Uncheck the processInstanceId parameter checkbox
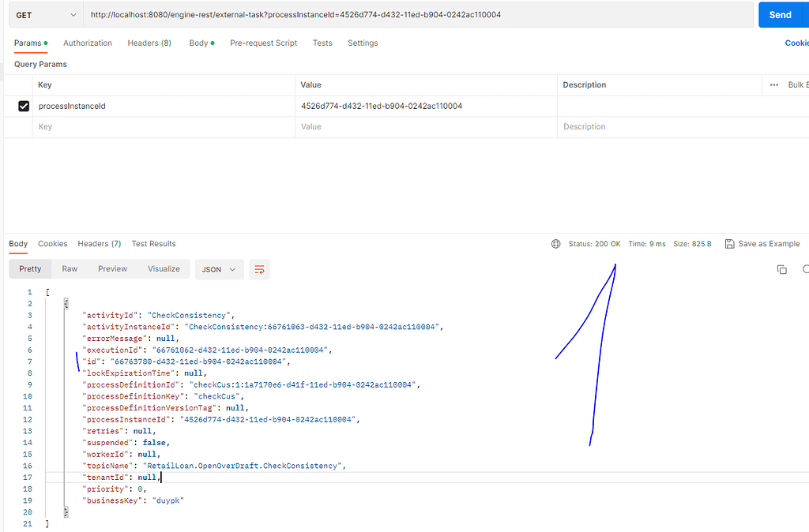Viewport: 809px width, 532px height. point(24,107)
